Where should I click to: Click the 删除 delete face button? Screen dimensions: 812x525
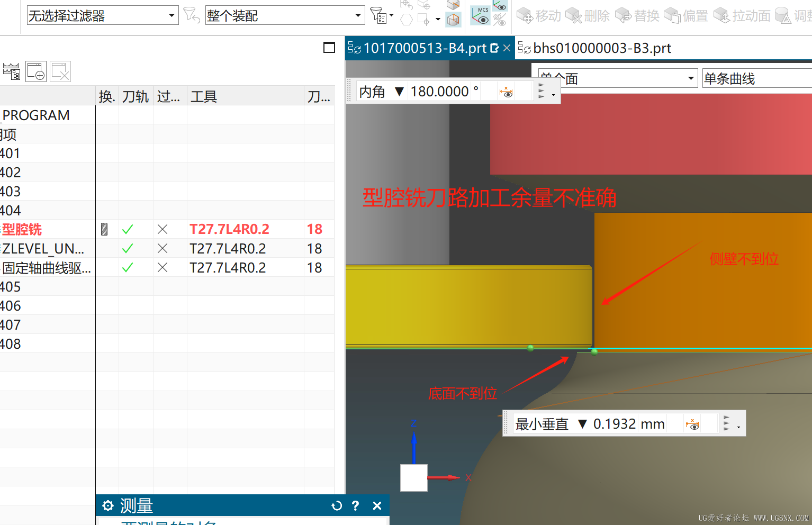coord(588,16)
